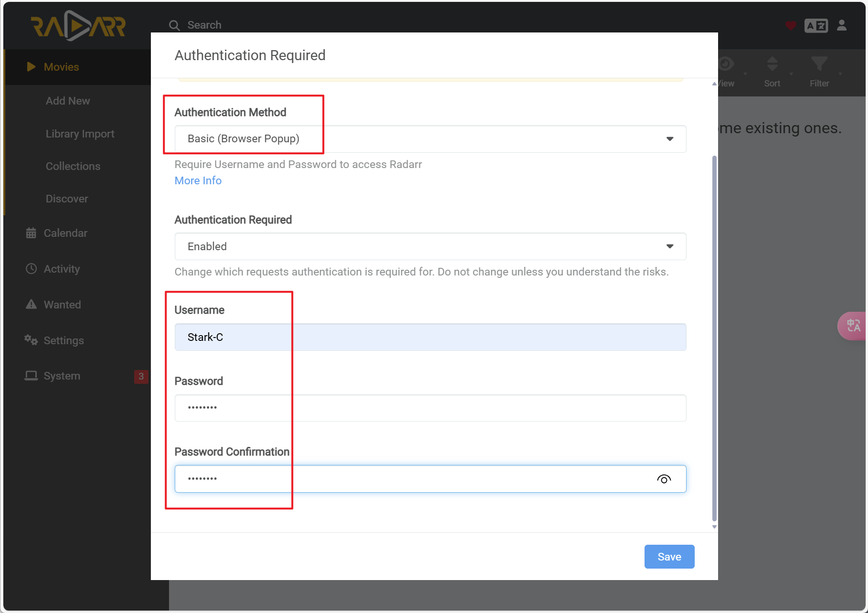This screenshot has width=868, height=613.
Task: Open Wanted menu item
Action: point(62,305)
